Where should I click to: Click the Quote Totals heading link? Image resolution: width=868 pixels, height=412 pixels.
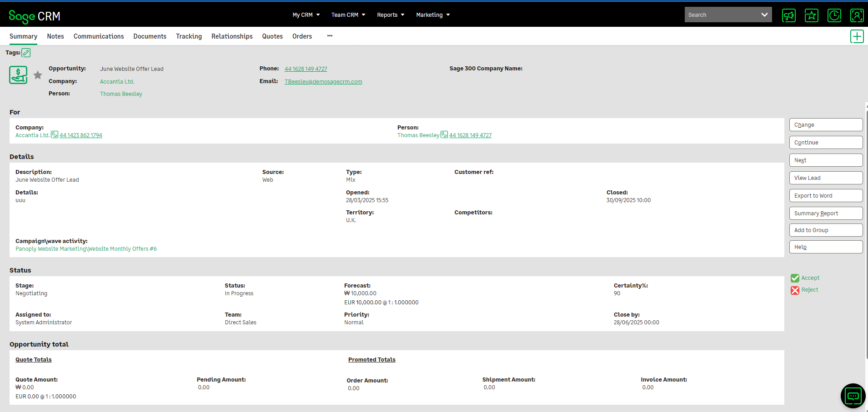point(34,360)
